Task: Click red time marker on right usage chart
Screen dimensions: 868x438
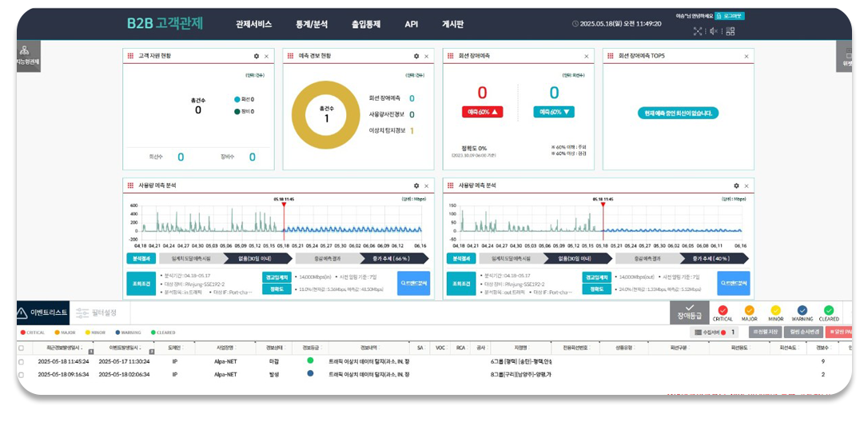Action: coord(603,205)
